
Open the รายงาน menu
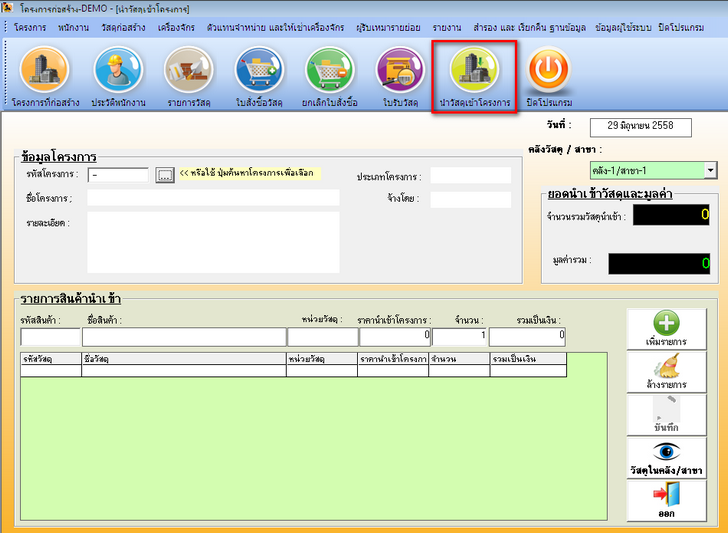point(447,27)
